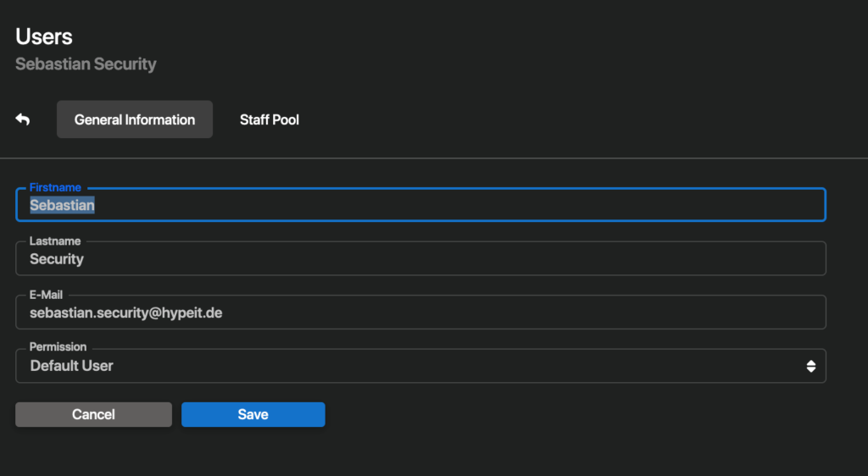
Task: Open the Staff Pool tab
Action: (x=269, y=119)
